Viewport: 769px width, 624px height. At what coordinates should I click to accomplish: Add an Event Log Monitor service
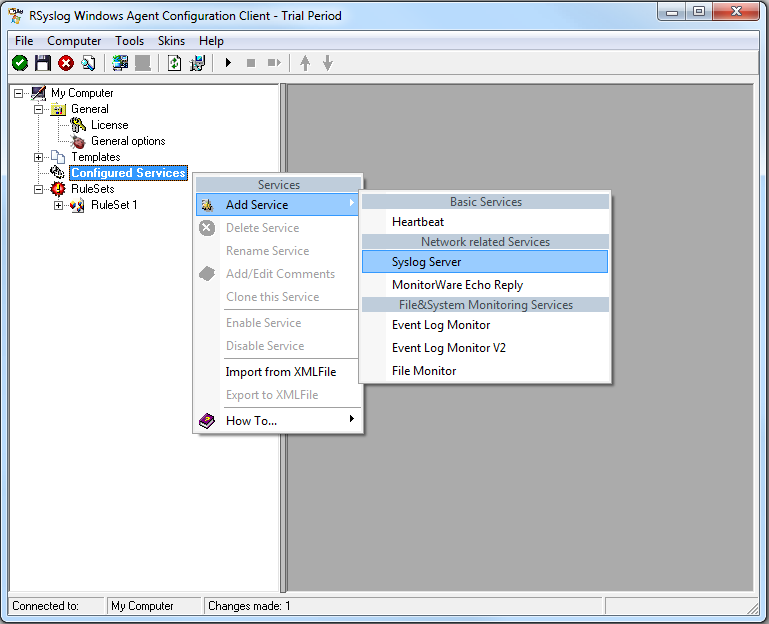click(485, 325)
